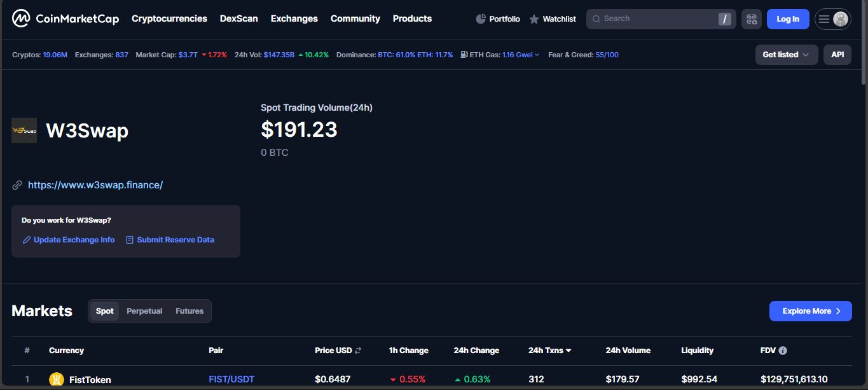The image size is (868, 390).
Task: Sort by the 24h Txns column
Action: (x=549, y=351)
